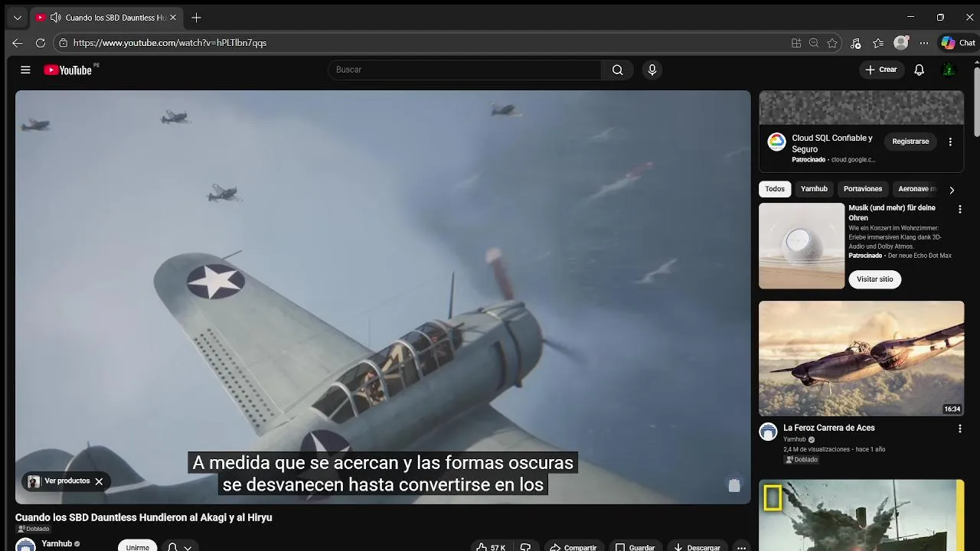Click the Yarnhub channel name under video
The width and height of the screenshot is (980, 551).
point(57,543)
